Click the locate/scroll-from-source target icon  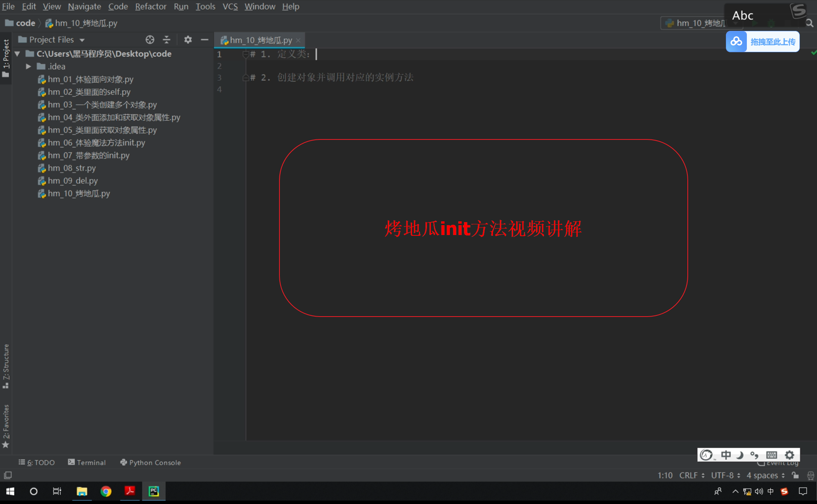pos(150,40)
